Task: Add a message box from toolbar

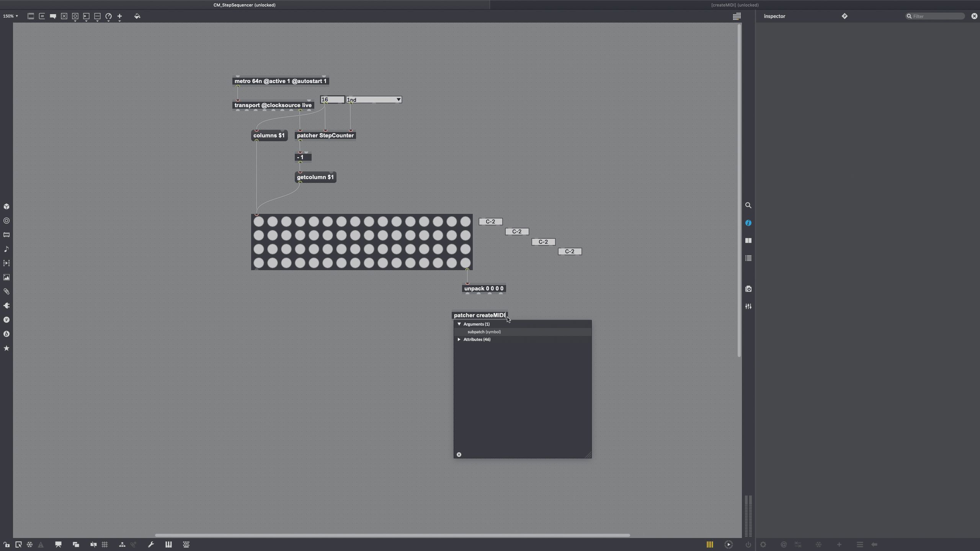Action: 42,16
